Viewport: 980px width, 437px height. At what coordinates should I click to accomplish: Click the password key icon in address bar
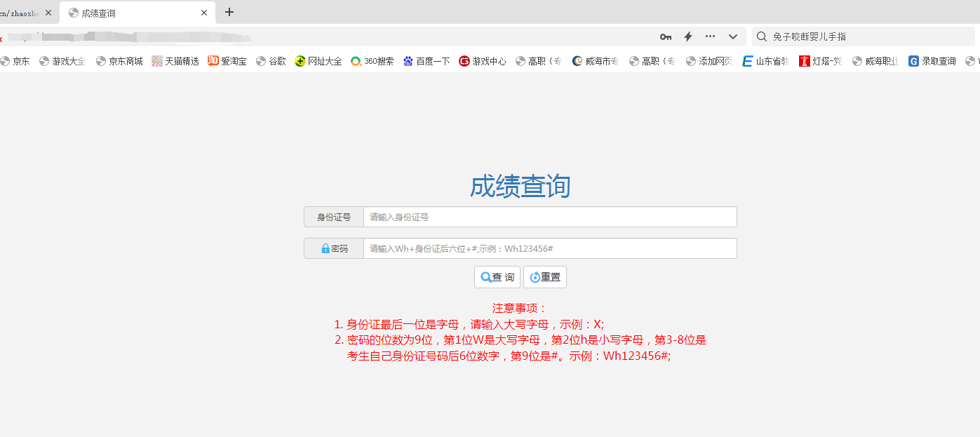point(666,36)
